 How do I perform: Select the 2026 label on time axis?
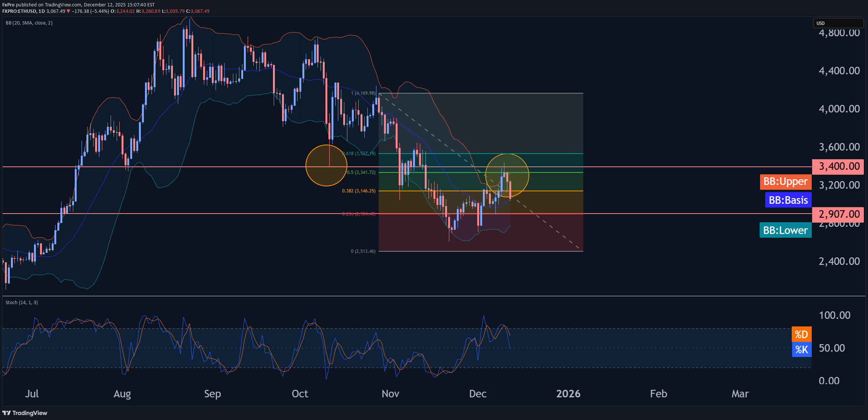pos(568,394)
